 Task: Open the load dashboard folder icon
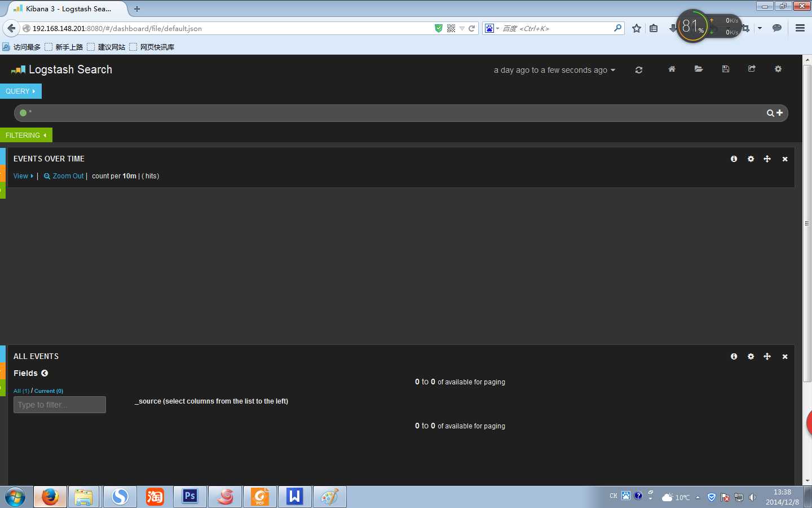pyautogui.click(x=699, y=69)
